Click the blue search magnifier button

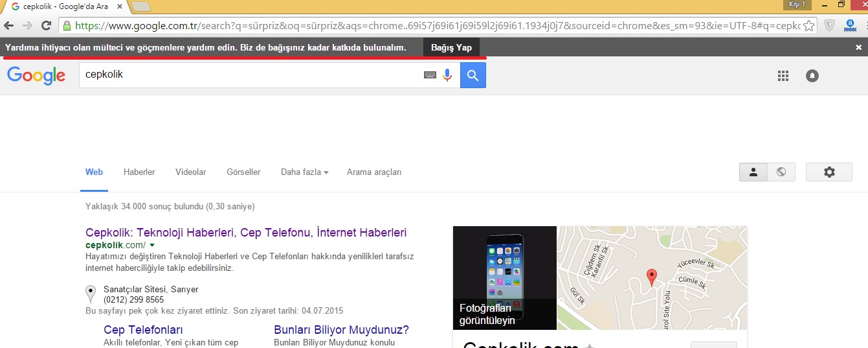pyautogui.click(x=473, y=75)
